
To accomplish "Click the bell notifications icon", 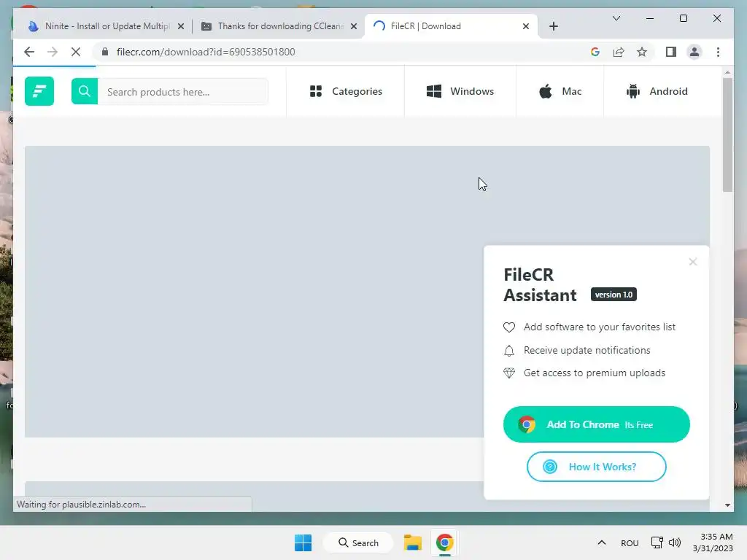I will tap(508, 351).
